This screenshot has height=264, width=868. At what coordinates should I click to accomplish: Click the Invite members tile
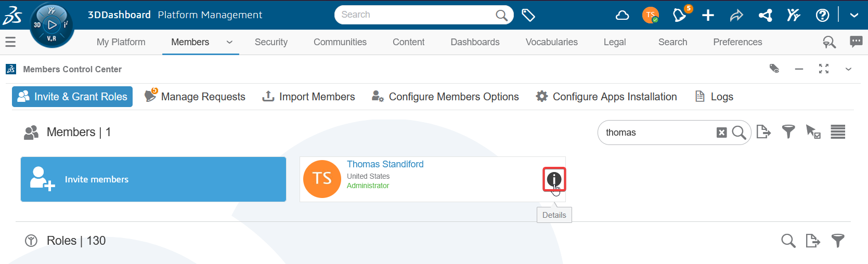click(153, 179)
